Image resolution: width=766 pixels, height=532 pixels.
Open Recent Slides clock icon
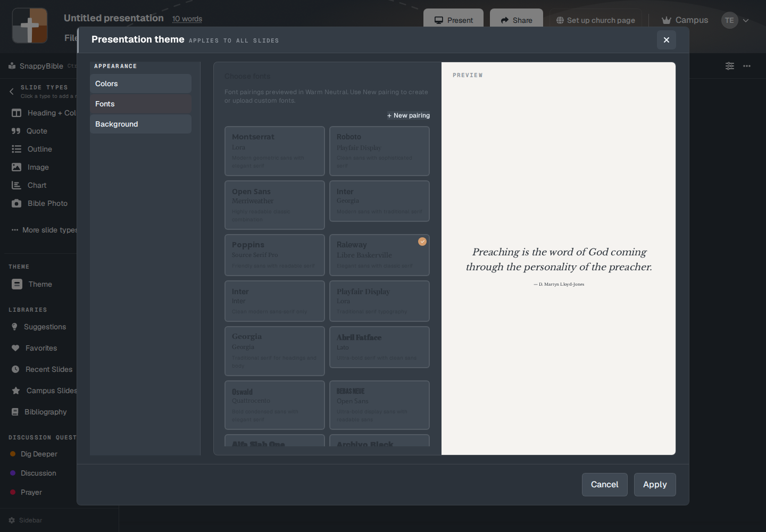click(x=15, y=369)
